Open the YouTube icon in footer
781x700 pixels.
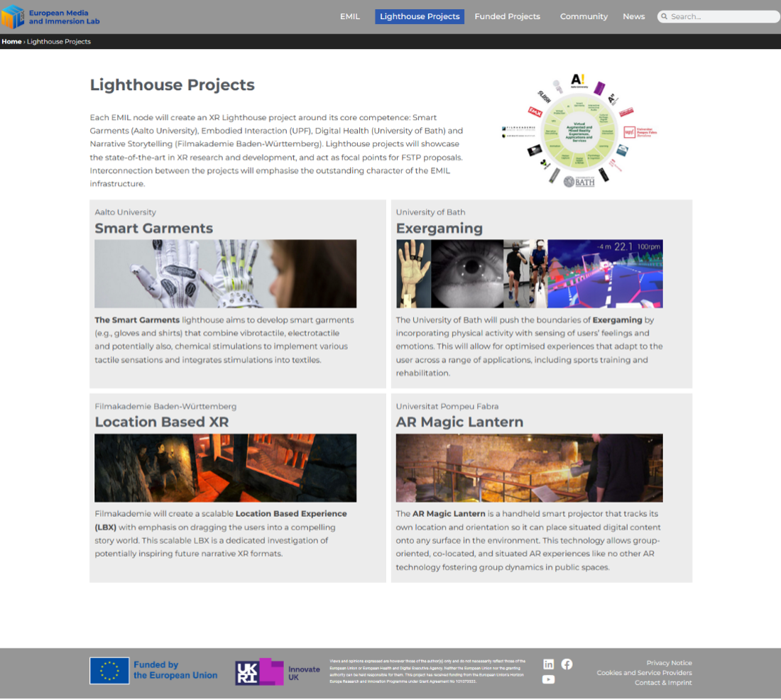(x=549, y=679)
